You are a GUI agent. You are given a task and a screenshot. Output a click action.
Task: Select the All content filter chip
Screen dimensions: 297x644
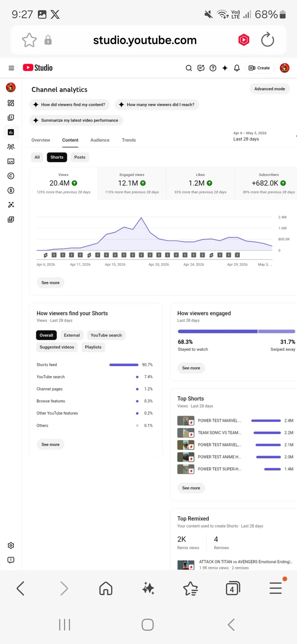[37, 157]
